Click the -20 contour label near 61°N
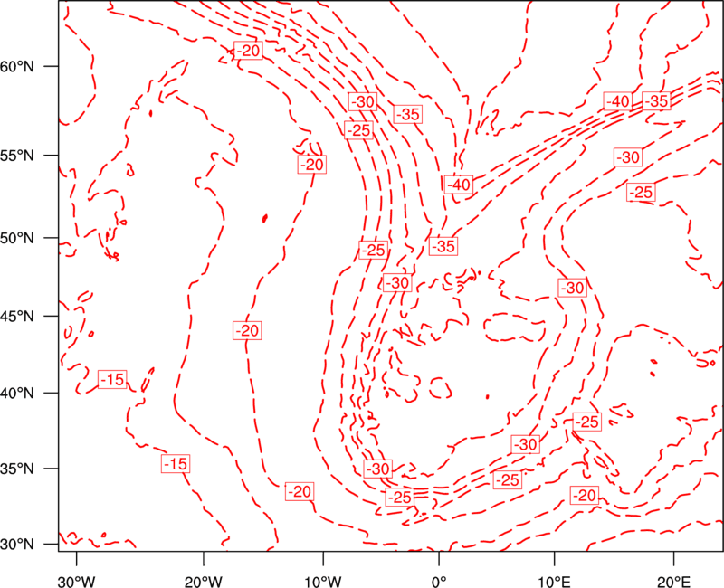The image size is (724, 588). pyautogui.click(x=248, y=51)
